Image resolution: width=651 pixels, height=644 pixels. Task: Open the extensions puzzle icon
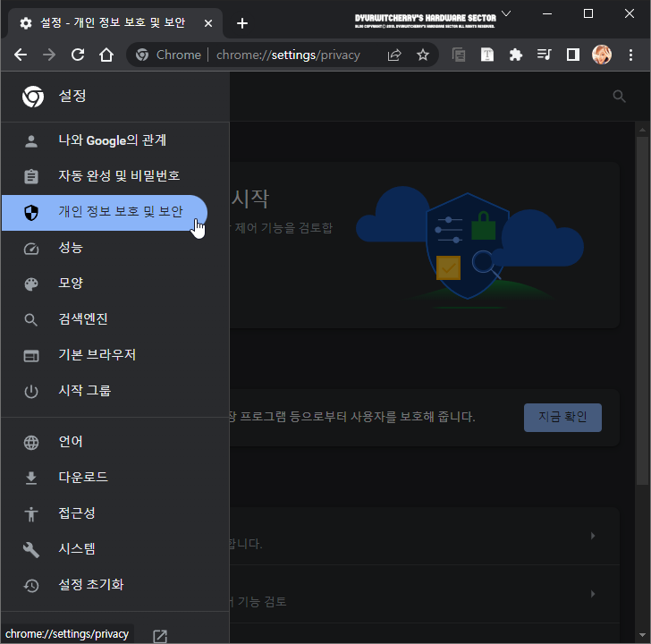515,55
